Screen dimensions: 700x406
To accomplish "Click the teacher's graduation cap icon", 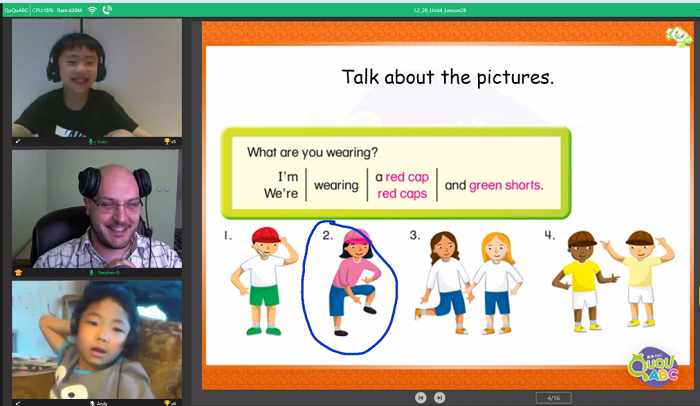I will [18, 272].
